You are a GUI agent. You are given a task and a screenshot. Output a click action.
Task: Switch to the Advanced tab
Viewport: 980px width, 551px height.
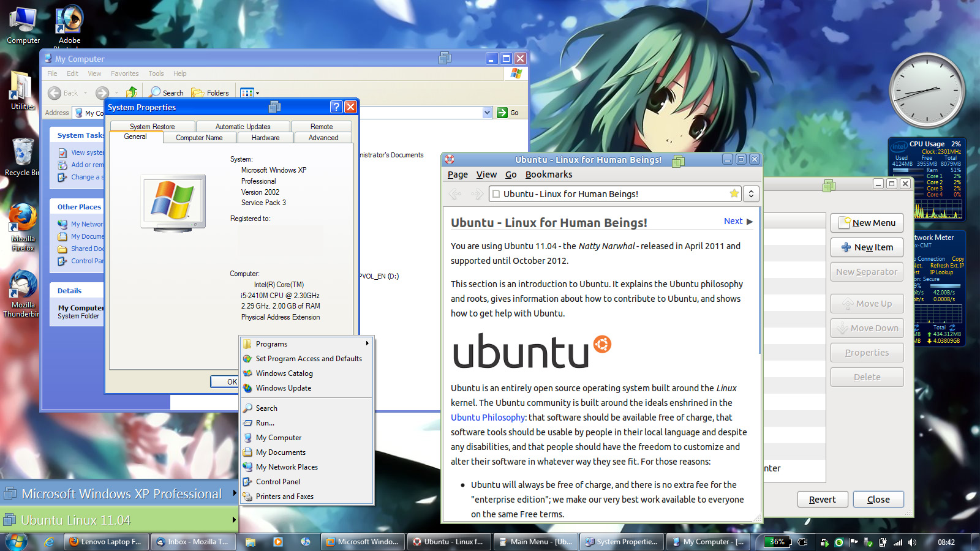(323, 138)
